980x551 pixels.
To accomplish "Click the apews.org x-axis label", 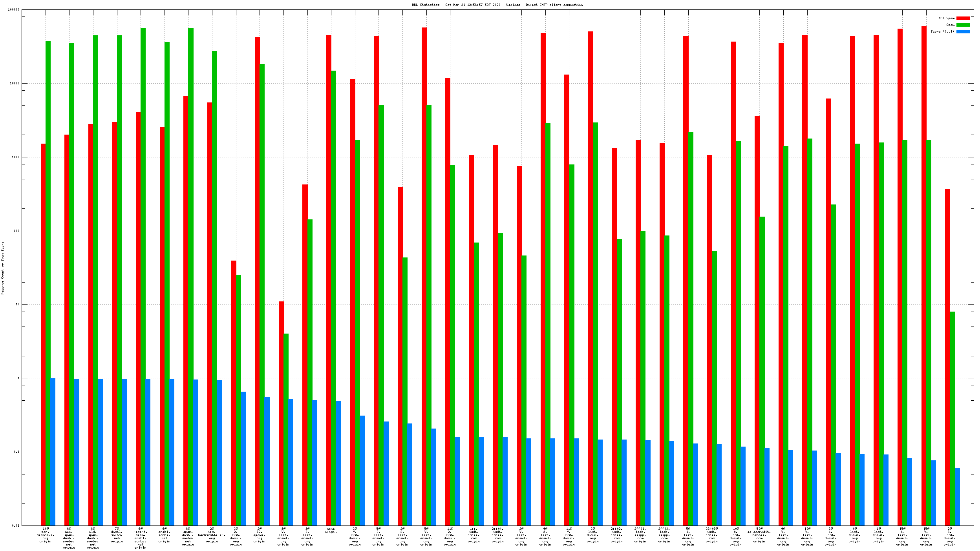I will (260, 535).
